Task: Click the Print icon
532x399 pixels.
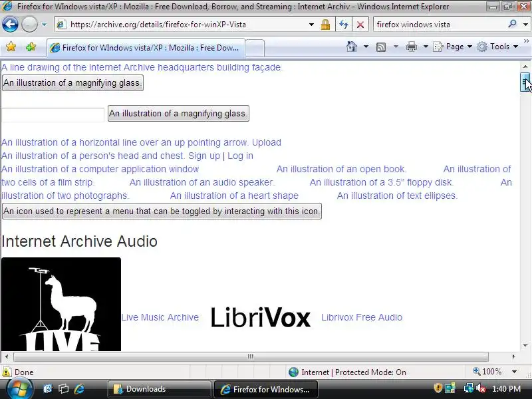Action: tap(411, 47)
